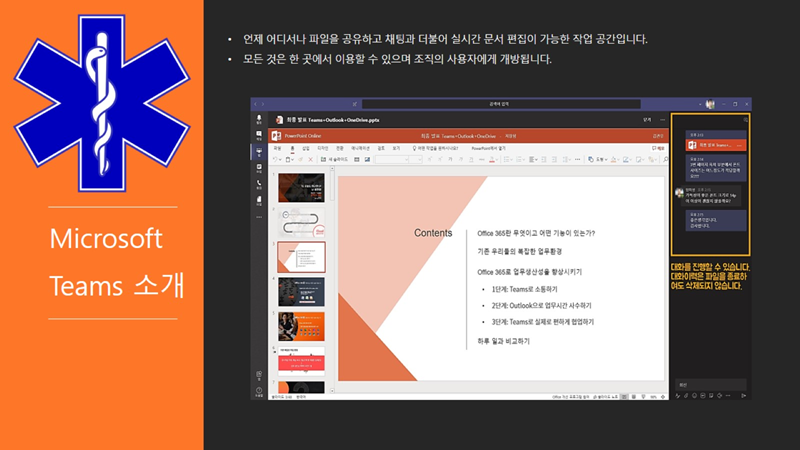Click the Teams search box
This screenshot has width=800, height=450.
[x=501, y=104]
